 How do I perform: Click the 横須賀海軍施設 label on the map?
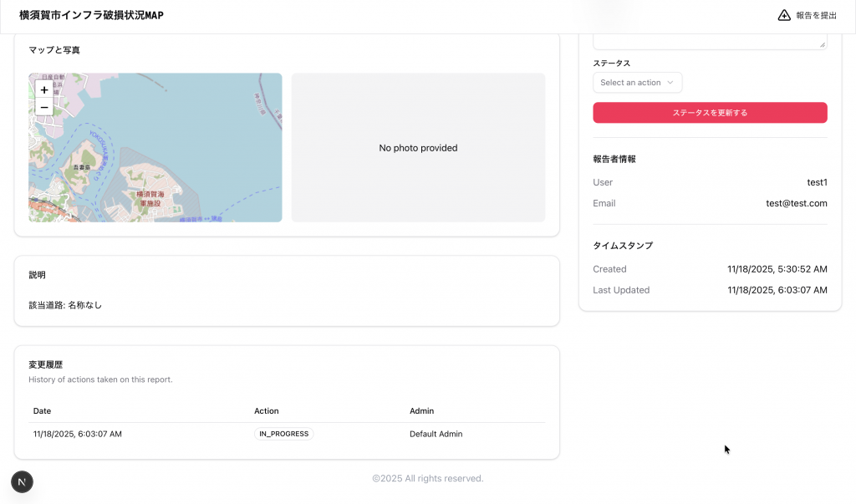tap(150, 198)
